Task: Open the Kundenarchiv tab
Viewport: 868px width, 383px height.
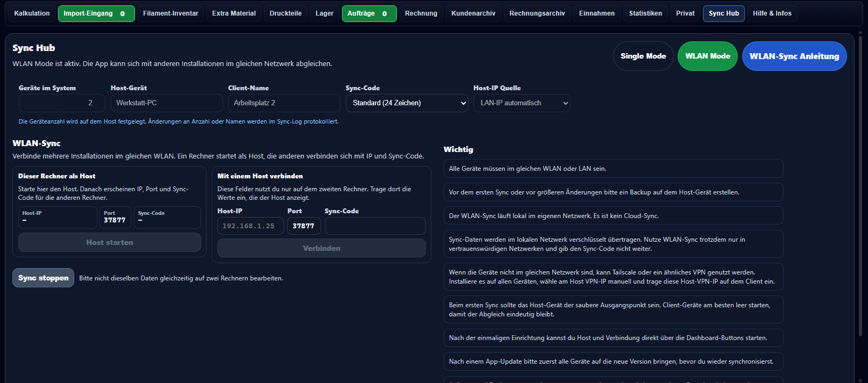Action: click(473, 13)
